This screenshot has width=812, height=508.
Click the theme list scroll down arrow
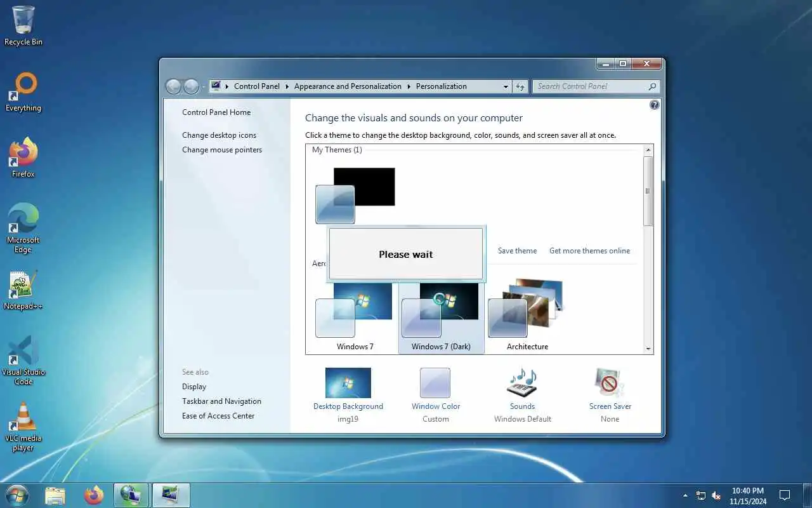click(648, 349)
